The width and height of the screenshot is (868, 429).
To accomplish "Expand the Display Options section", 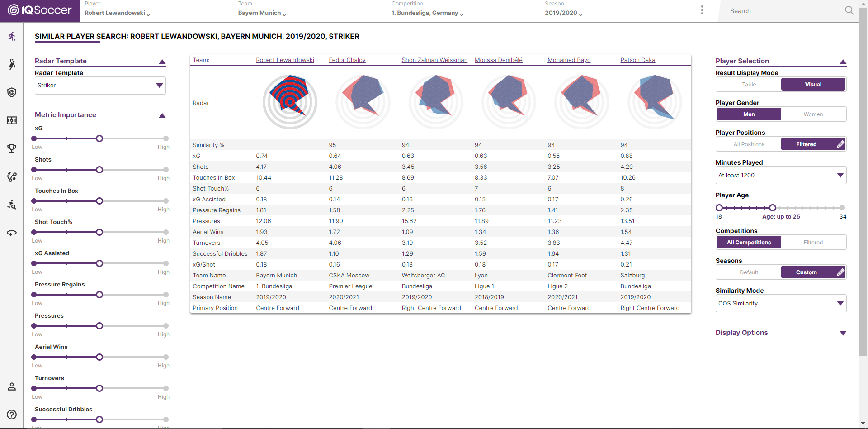I will coord(843,333).
